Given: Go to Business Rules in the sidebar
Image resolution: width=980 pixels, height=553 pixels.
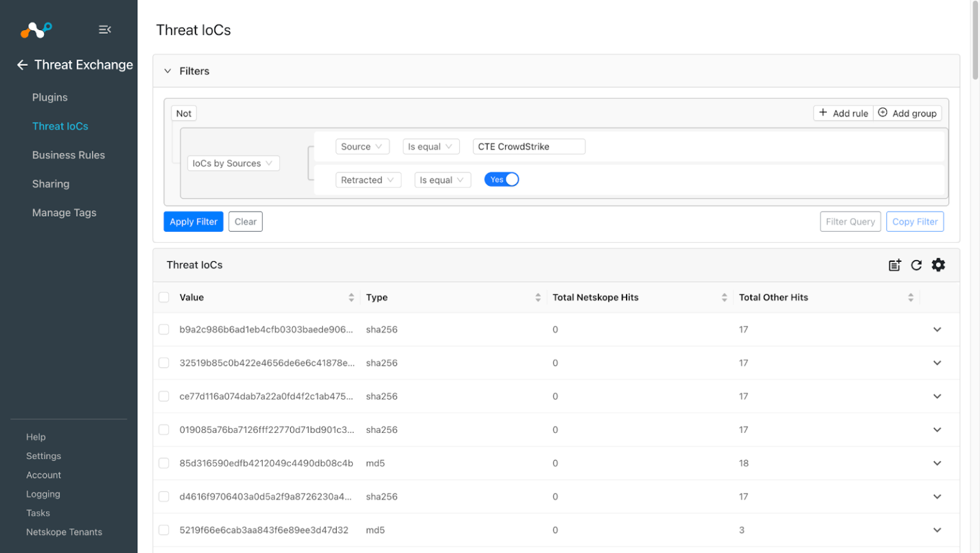Looking at the screenshot, I should 69,155.
